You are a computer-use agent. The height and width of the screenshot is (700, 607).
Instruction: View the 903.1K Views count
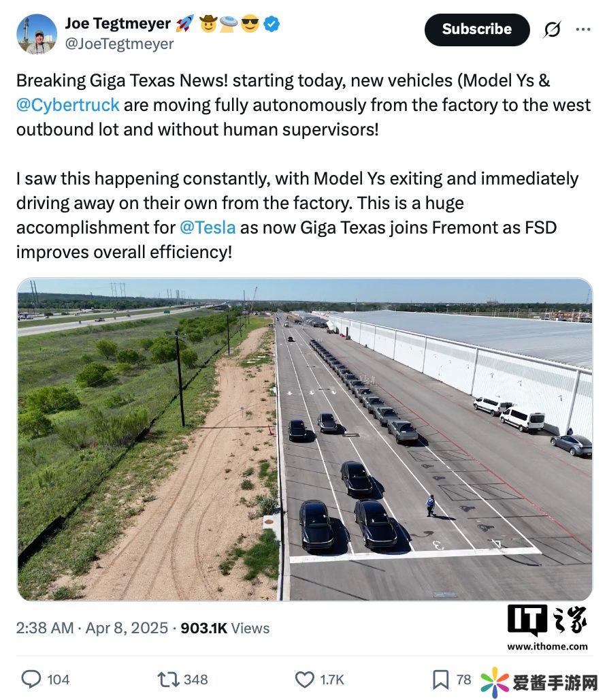click(x=225, y=628)
